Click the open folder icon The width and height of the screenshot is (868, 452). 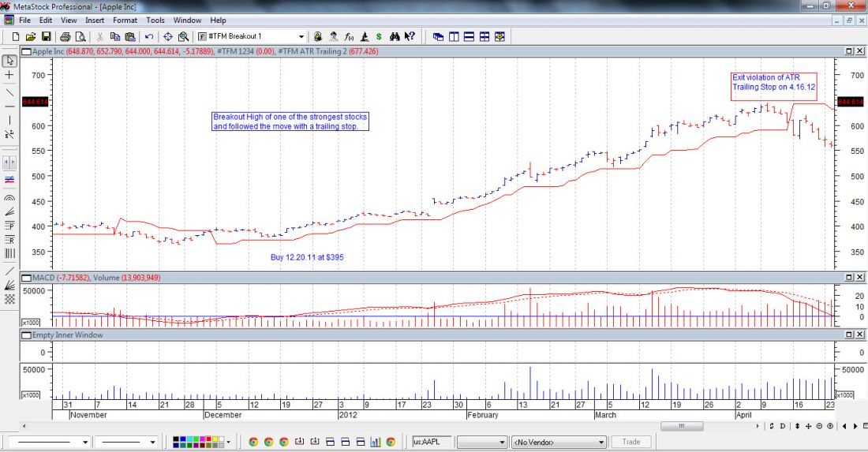pos(31,36)
